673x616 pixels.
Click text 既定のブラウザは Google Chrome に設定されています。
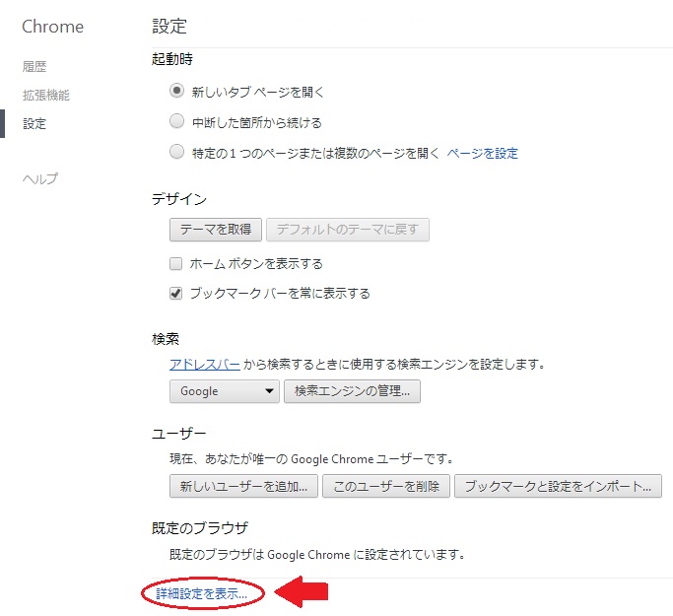pyautogui.click(x=317, y=555)
